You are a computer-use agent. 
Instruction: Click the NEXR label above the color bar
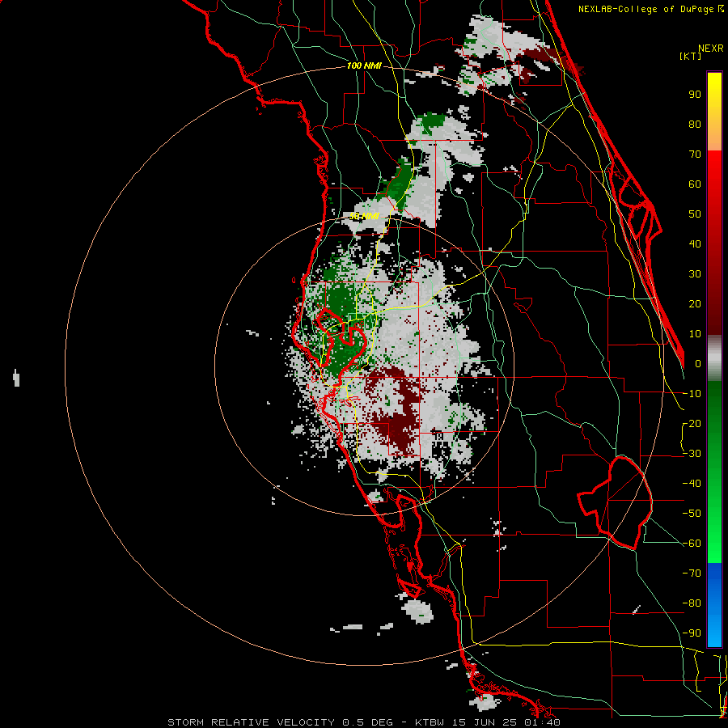(x=711, y=49)
